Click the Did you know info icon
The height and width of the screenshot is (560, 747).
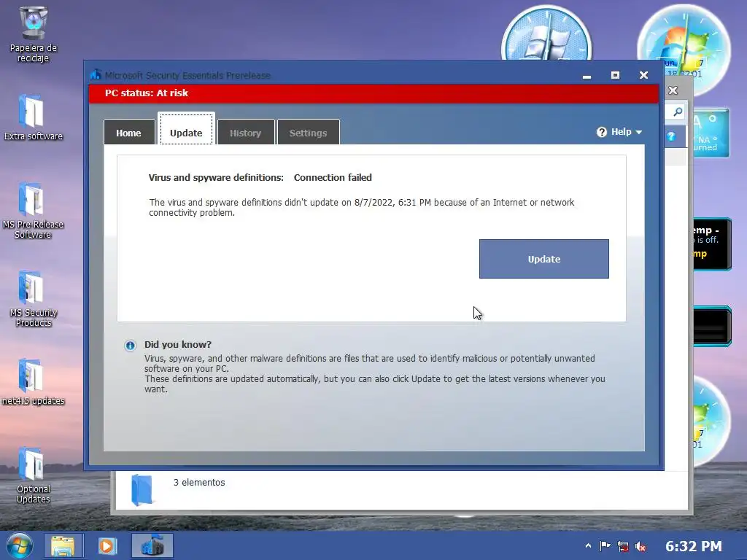tap(130, 345)
